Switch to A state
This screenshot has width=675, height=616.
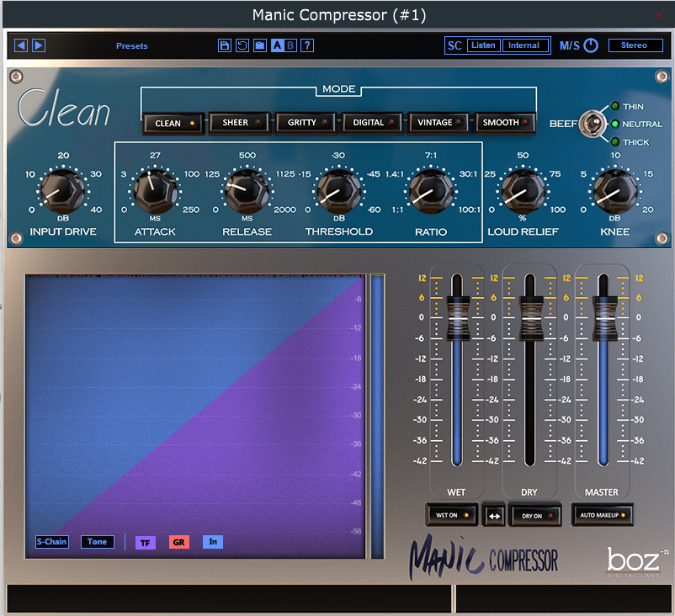277,45
